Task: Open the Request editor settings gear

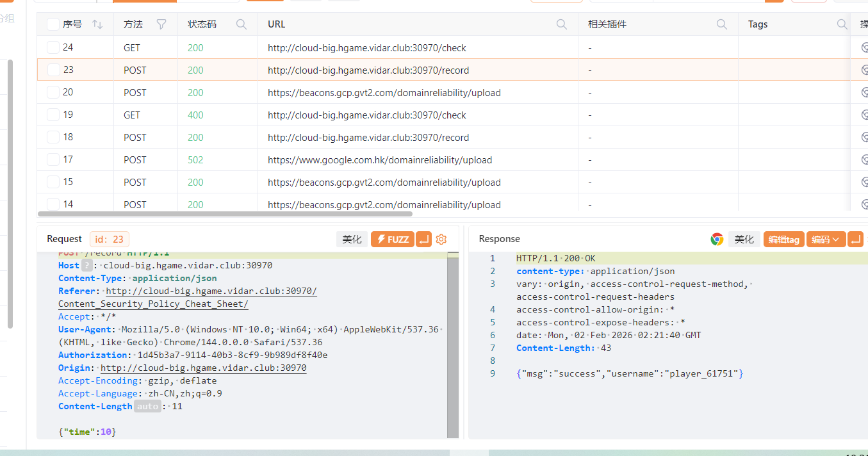Action: (x=441, y=240)
